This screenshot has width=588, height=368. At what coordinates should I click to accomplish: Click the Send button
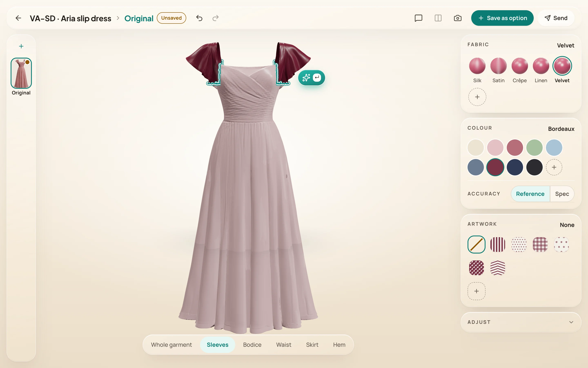[556, 18]
